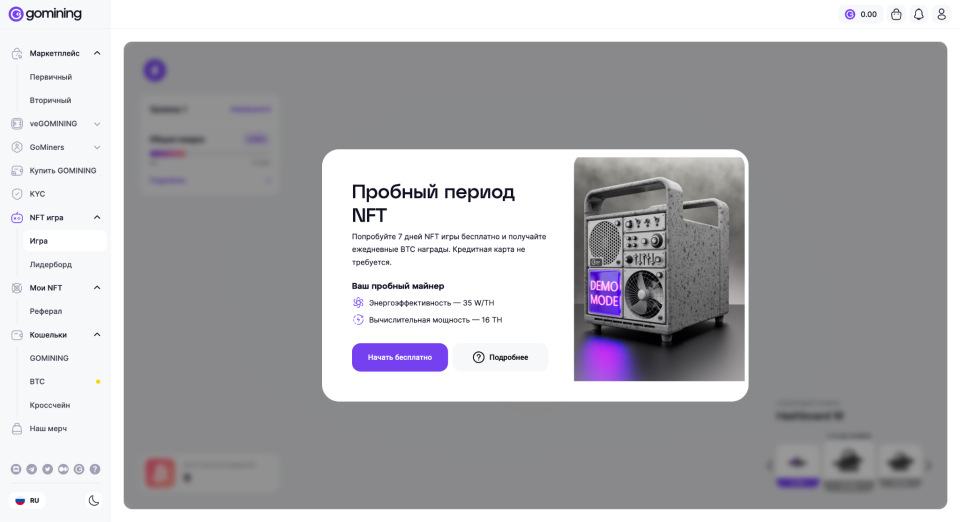This screenshot has height=522, width=960.
Task: Click the Подробнее button
Action: click(x=500, y=357)
